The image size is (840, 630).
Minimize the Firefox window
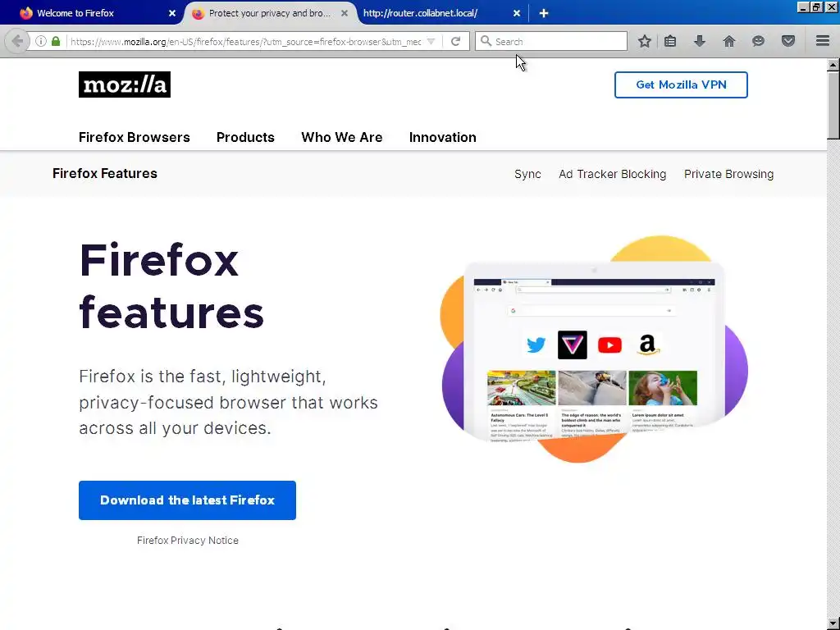[x=802, y=7]
